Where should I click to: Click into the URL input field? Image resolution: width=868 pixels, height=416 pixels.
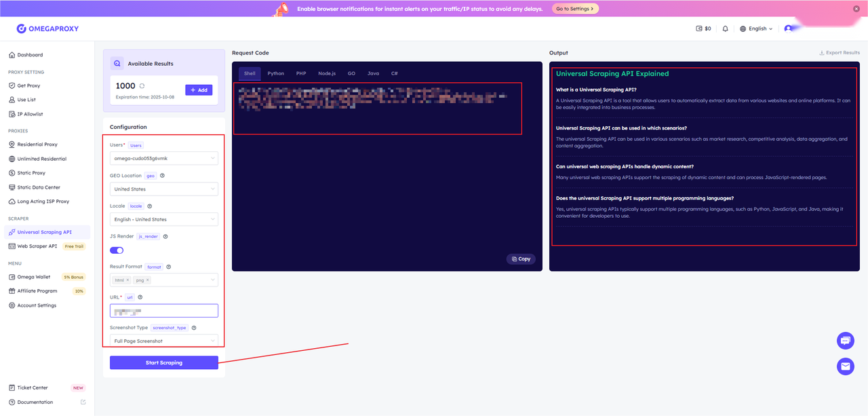[163, 311]
